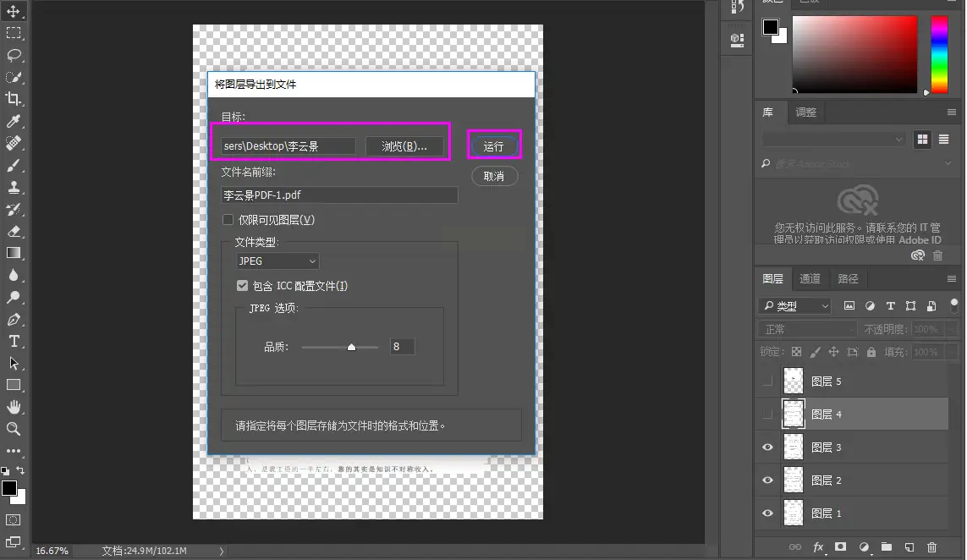Select the Healing Brush tool
Image resolution: width=967 pixels, height=560 pixels.
pyautogui.click(x=13, y=143)
